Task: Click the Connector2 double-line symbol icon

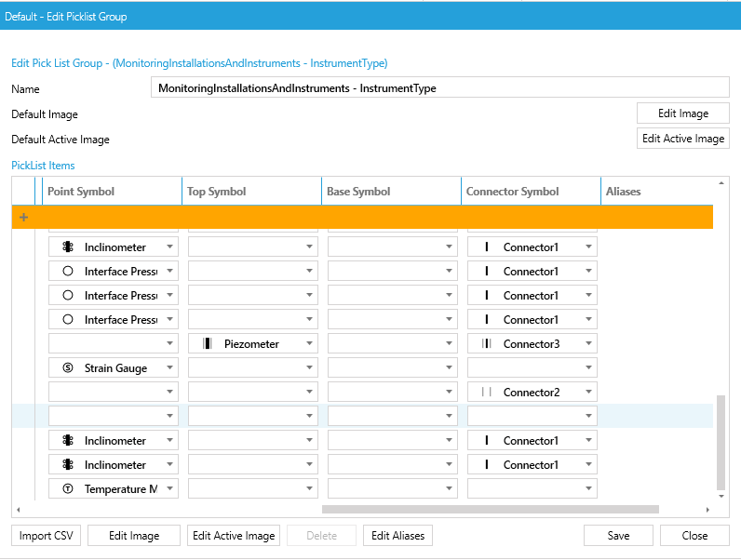Action: [x=487, y=392]
